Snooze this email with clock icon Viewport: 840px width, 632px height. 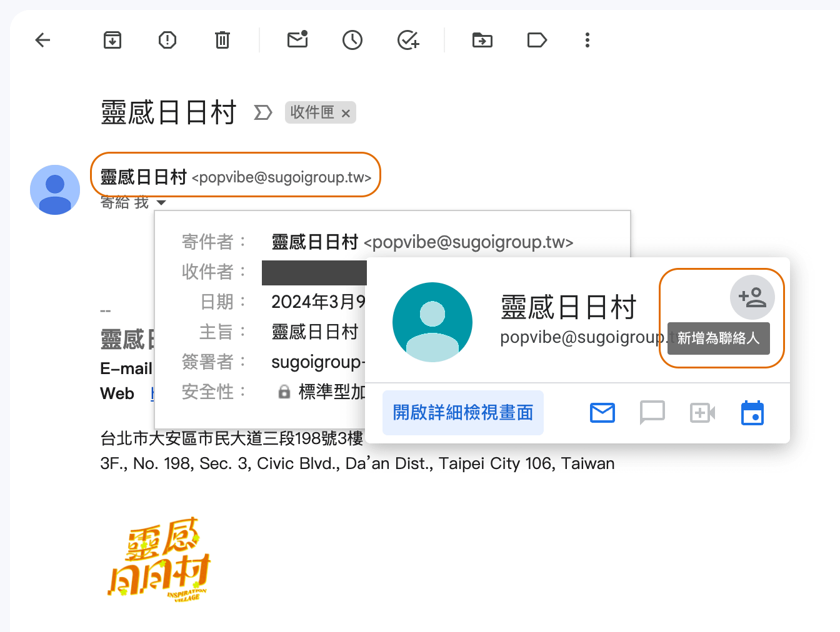pos(352,41)
